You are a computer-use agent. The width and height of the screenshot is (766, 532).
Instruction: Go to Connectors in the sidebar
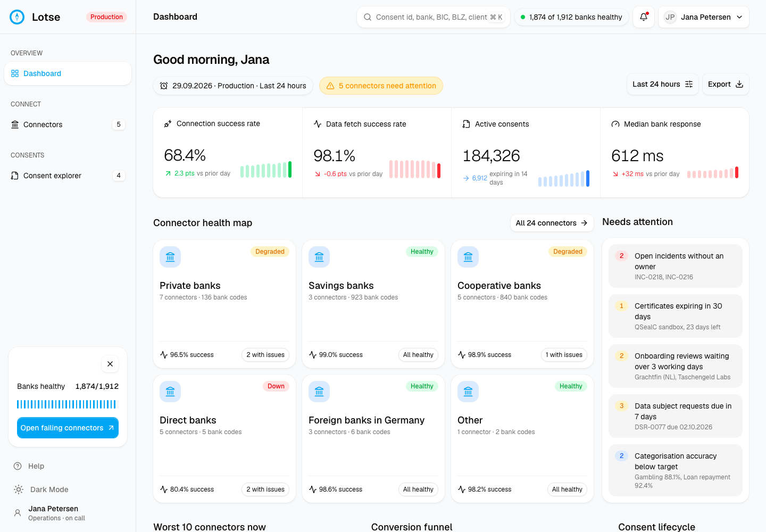click(68, 124)
